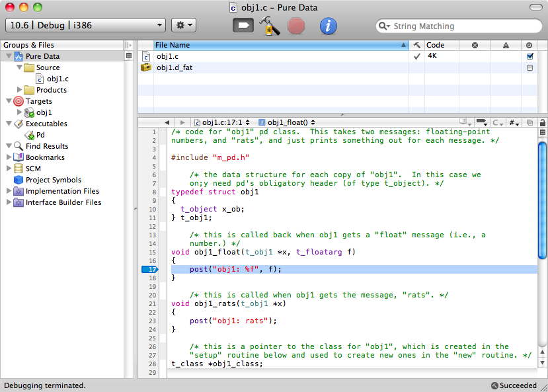Open the blue Info inspector button
Screen dimensions: 548x392
click(x=328, y=26)
